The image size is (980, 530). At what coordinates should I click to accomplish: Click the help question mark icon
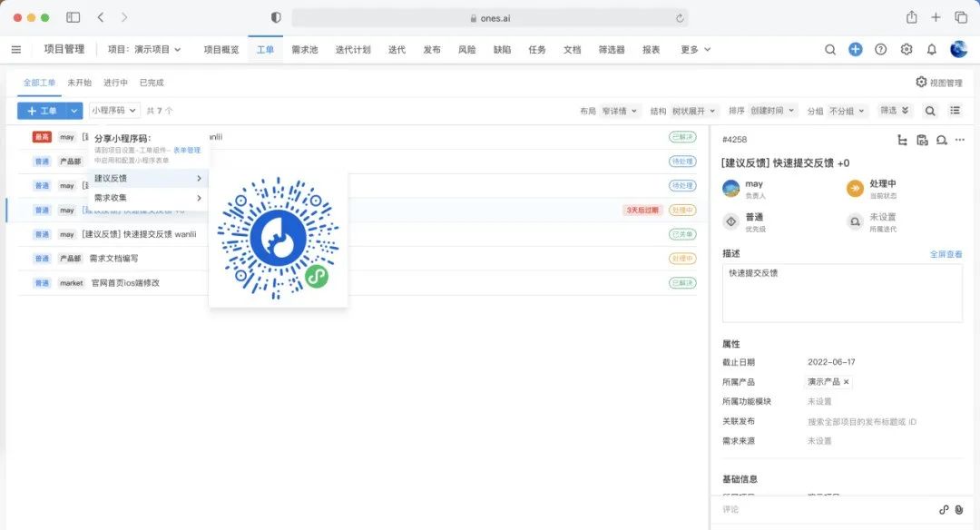point(880,49)
